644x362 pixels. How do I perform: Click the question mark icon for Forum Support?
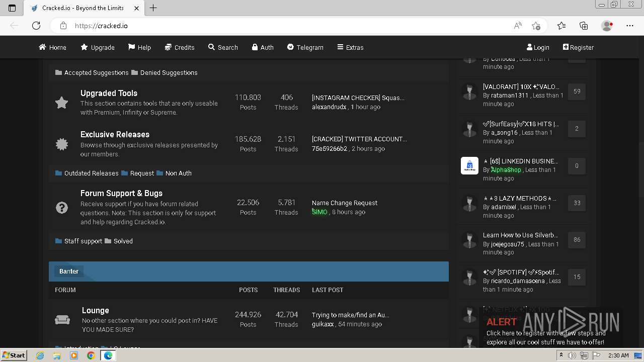coord(61,208)
